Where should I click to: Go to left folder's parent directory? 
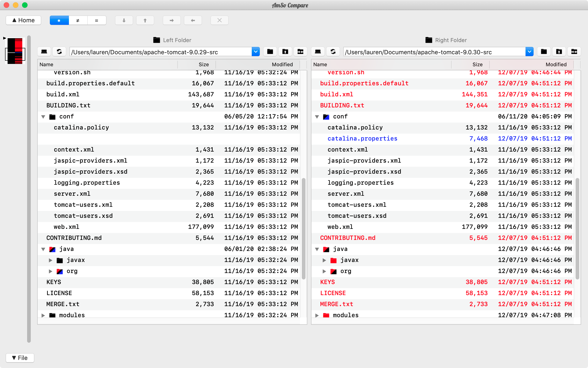[x=285, y=52]
